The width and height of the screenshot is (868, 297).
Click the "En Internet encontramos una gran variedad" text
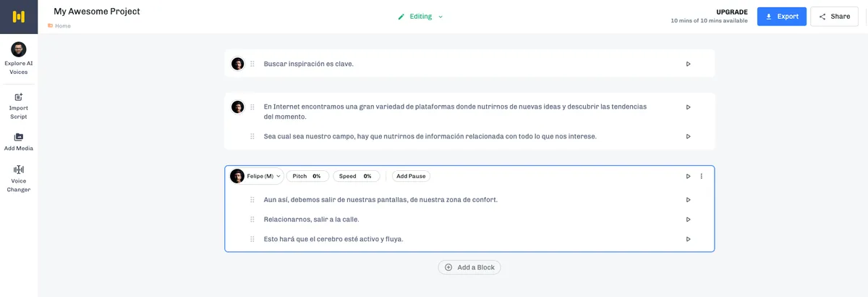pyautogui.click(x=455, y=112)
